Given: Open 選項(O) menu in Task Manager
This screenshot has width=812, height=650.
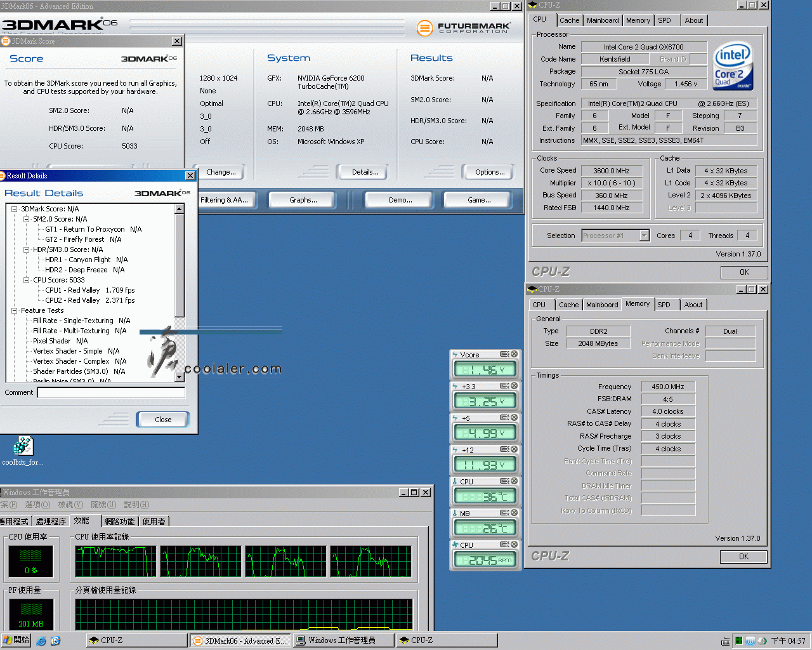Looking at the screenshot, I should pyautogui.click(x=37, y=505).
